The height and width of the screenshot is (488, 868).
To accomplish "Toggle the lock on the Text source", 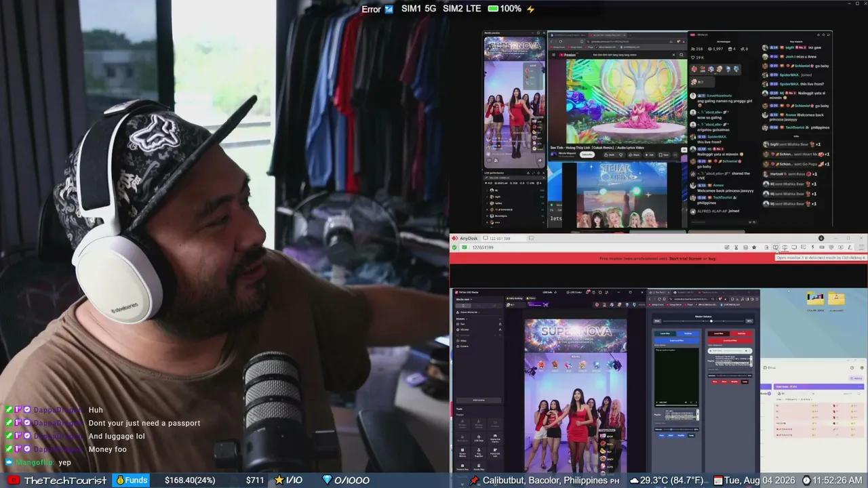I will (500, 324).
